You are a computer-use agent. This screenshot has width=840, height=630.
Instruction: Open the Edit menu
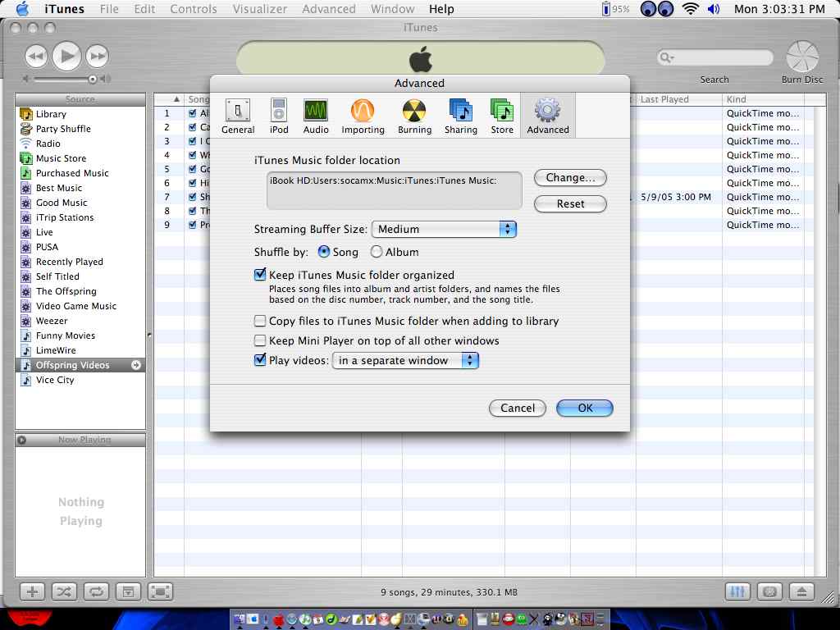[144, 9]
